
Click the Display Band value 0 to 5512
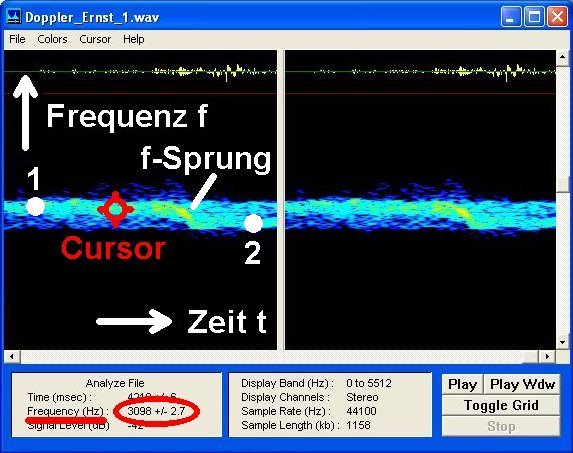(x=369, y=383)
